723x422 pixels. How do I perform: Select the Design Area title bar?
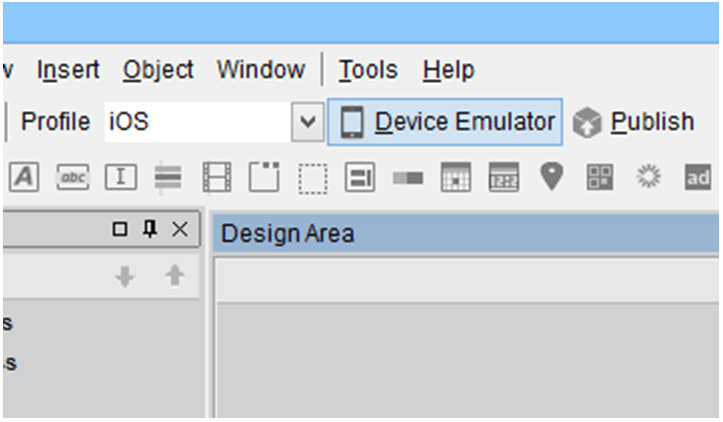pos(466,233)
